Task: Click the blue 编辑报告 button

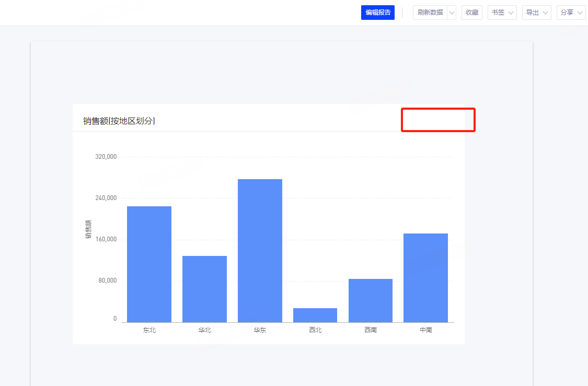Action: [x=377, y=13]
